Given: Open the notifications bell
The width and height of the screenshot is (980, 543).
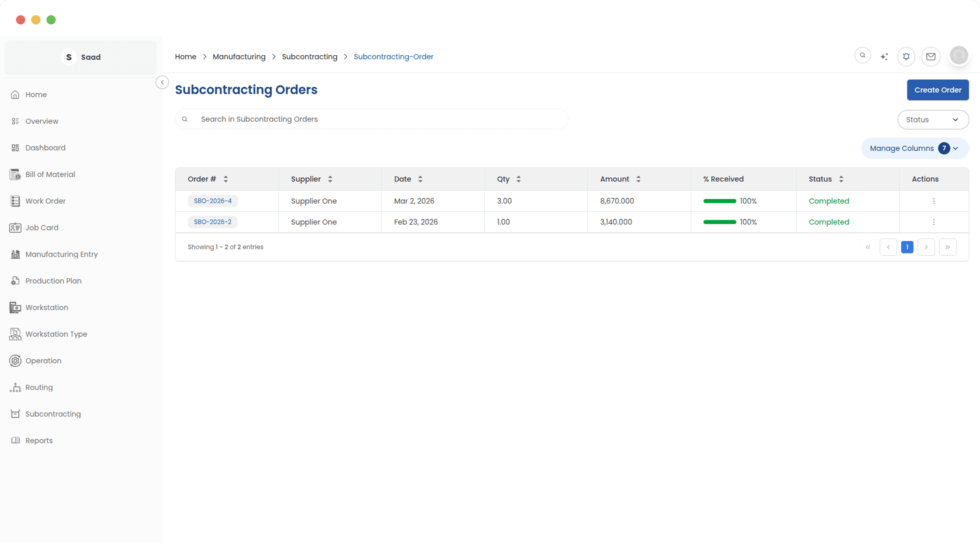Looking at the screenshot, I should pos(906,56).
